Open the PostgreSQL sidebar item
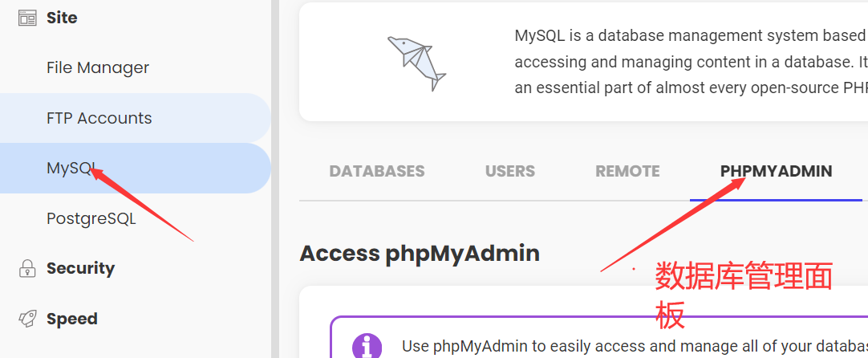The width and height of the screenshot is (868, 358). [x=91, y=218]
